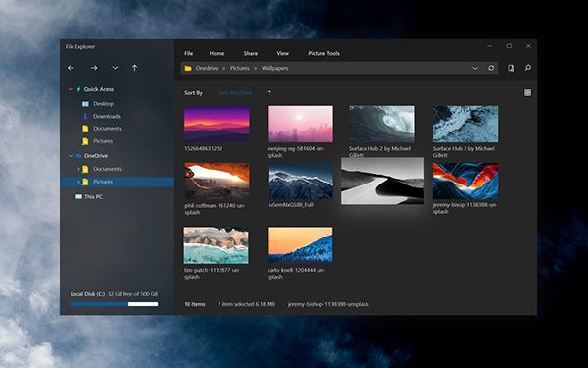Select thumbnail 1526648631252
Viewport: 588px width, 368px height.
coord(217,124)
